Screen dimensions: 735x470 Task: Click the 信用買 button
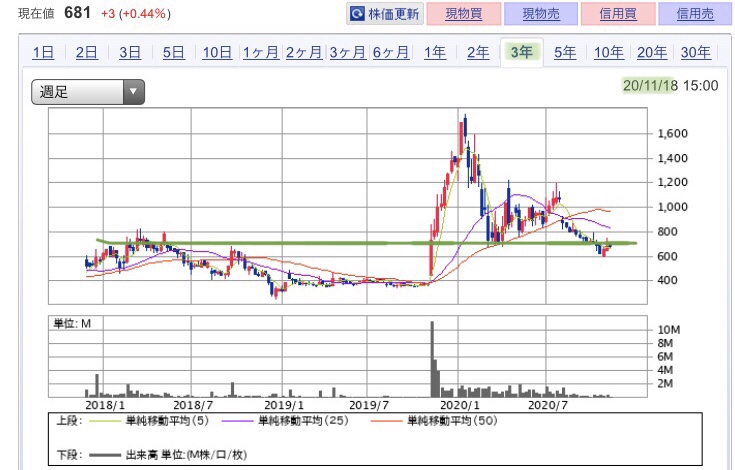(x=618, y=15)
